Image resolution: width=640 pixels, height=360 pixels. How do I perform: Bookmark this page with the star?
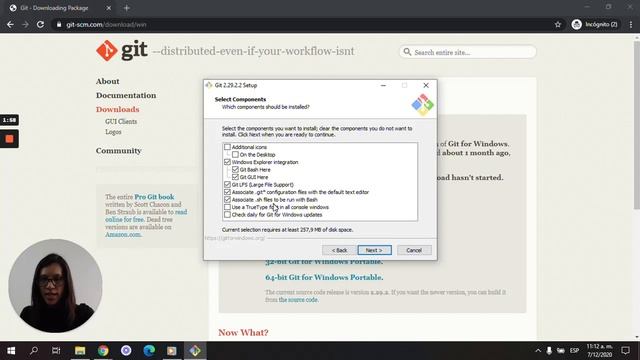point(558,24)
